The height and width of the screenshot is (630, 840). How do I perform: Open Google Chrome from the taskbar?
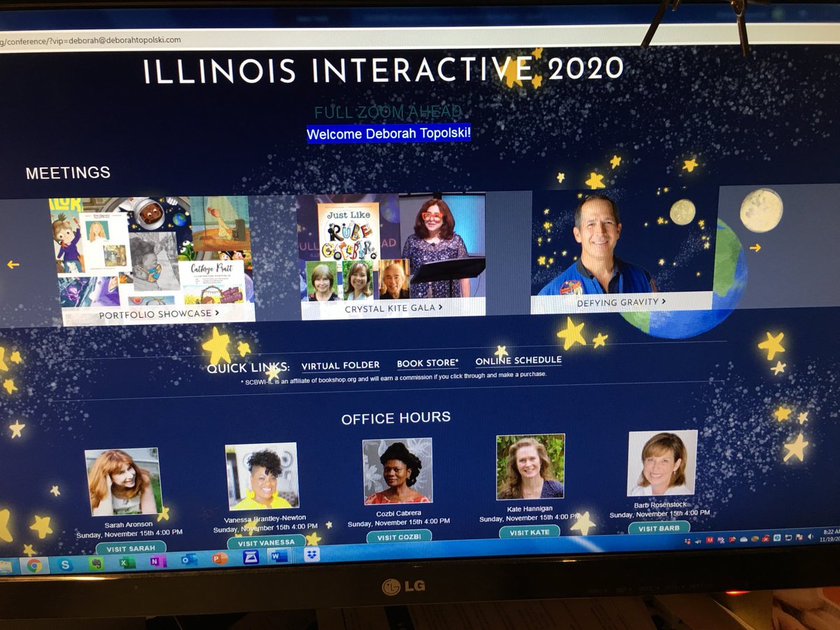tap(34, 566)
